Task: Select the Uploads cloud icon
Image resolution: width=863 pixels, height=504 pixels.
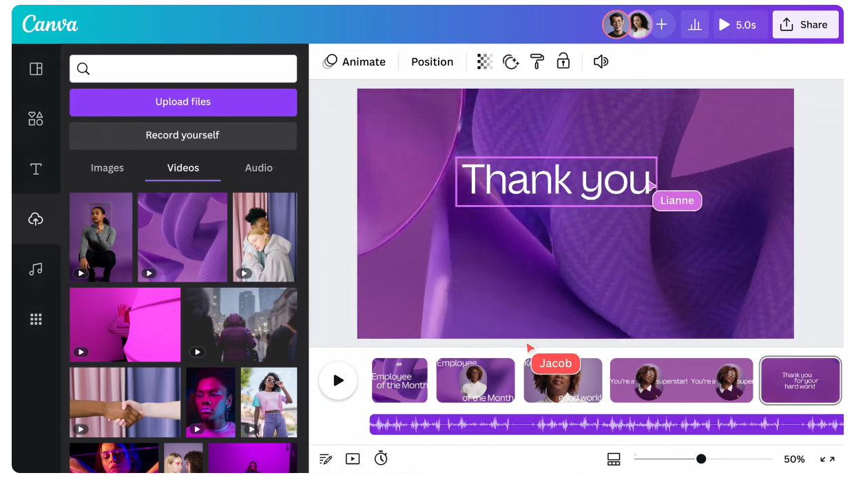Action: pyautogui.click(x=36, y=219)
